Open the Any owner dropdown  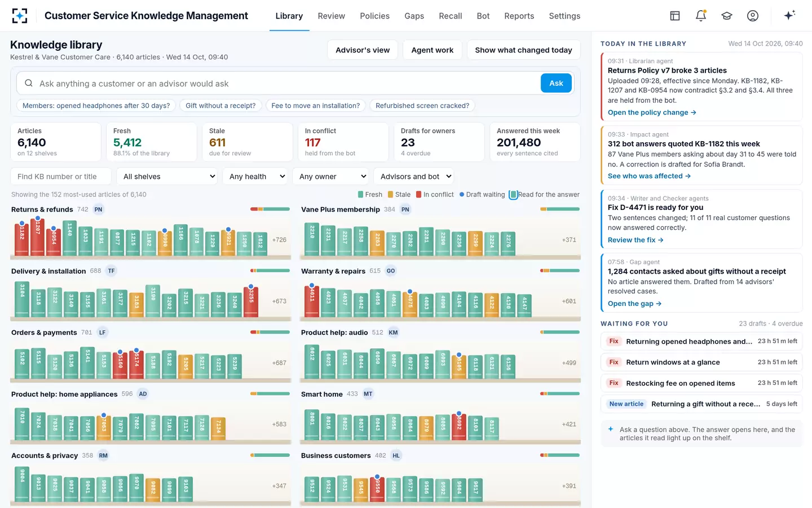pyautogui.click(x=330, y=176)
